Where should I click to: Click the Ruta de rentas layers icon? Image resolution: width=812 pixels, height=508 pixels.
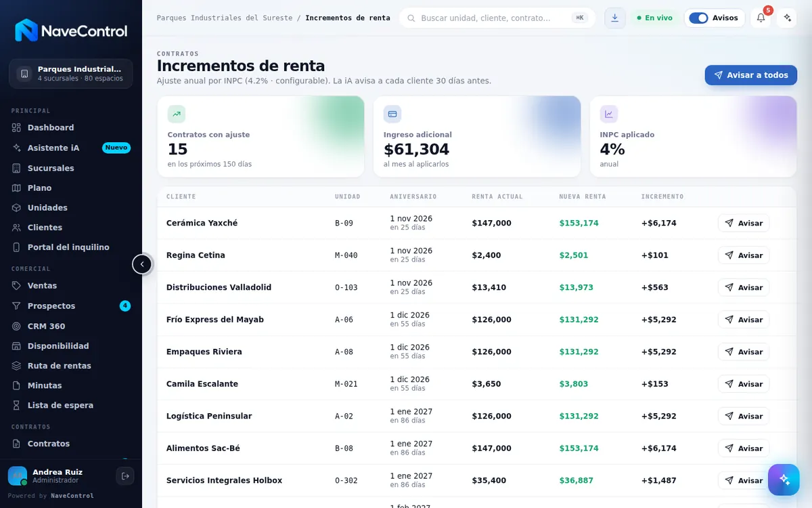click(x=17, y=366)
